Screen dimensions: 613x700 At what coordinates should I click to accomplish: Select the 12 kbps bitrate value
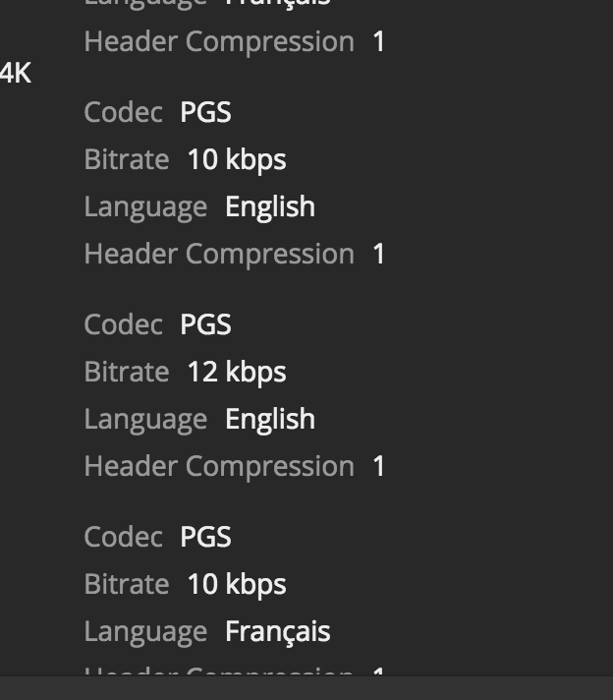[236, 373]
